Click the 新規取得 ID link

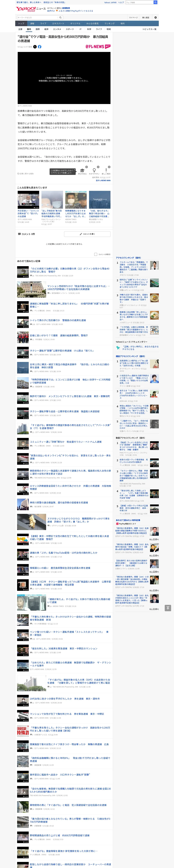(x=66, y=8)
